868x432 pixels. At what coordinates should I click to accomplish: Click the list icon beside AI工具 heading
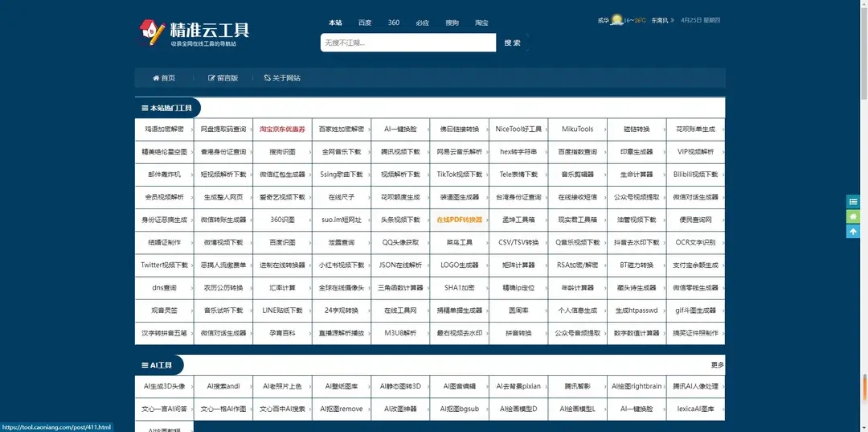144,365
